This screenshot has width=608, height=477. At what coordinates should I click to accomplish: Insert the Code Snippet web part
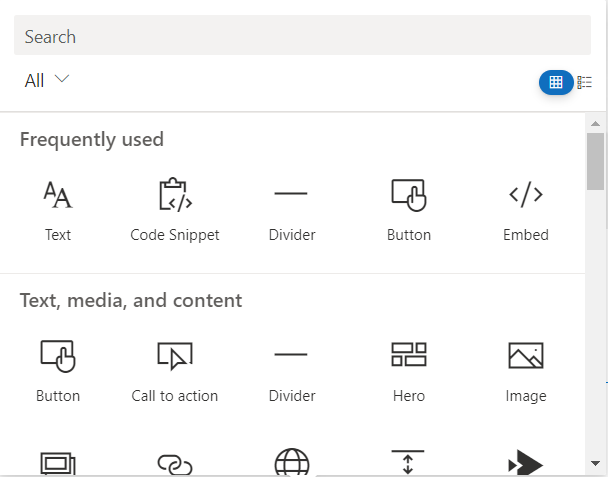[x=175, y=211]
